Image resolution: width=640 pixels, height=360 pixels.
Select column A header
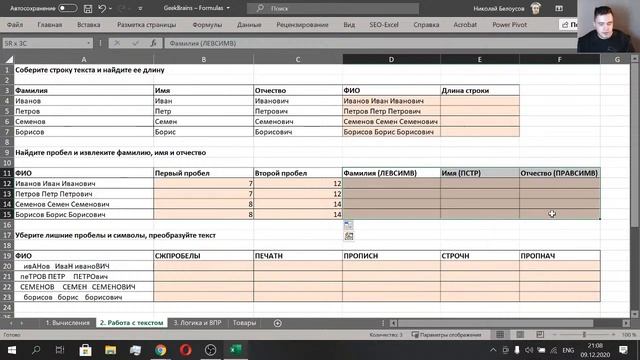[x=84, y=60]
